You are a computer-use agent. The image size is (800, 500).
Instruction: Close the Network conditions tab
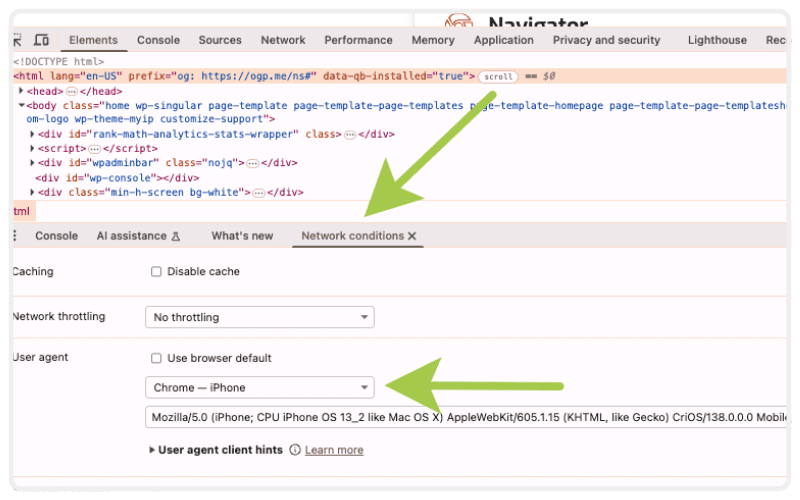[412, 236]
